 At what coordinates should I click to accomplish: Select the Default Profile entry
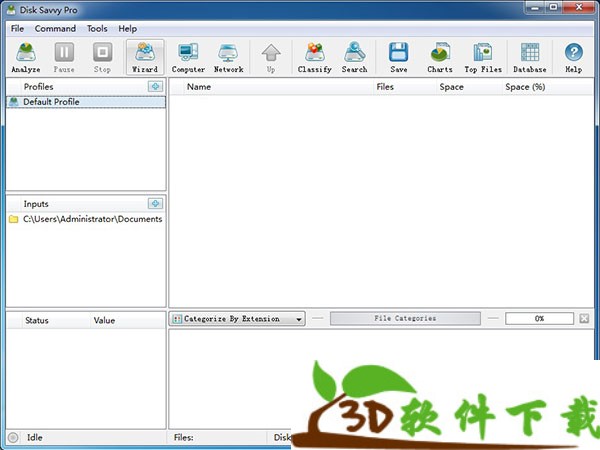click(x=86, y=102)
